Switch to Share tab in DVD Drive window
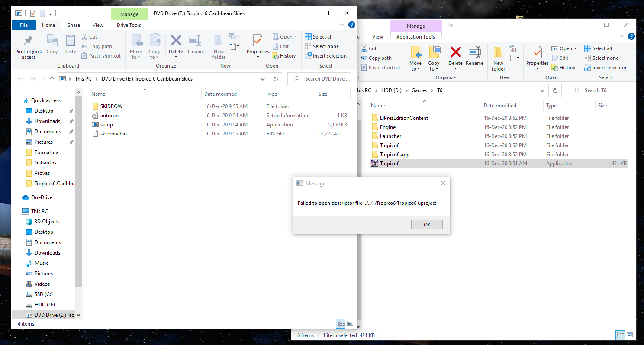The height and width of the screenshot is (345, 644). 74,25
